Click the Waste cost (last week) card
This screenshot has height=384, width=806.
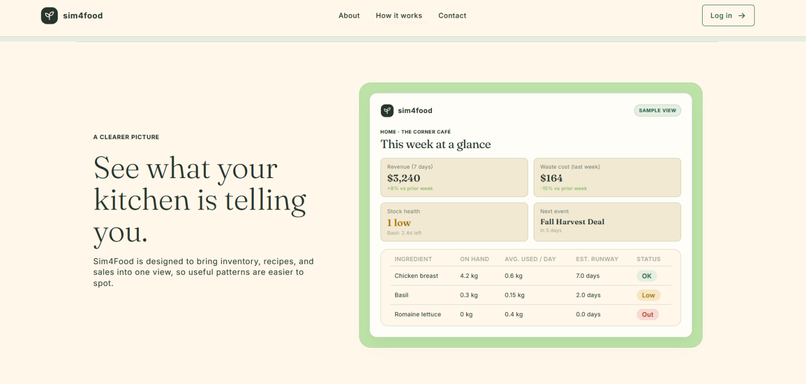(607, 177)
